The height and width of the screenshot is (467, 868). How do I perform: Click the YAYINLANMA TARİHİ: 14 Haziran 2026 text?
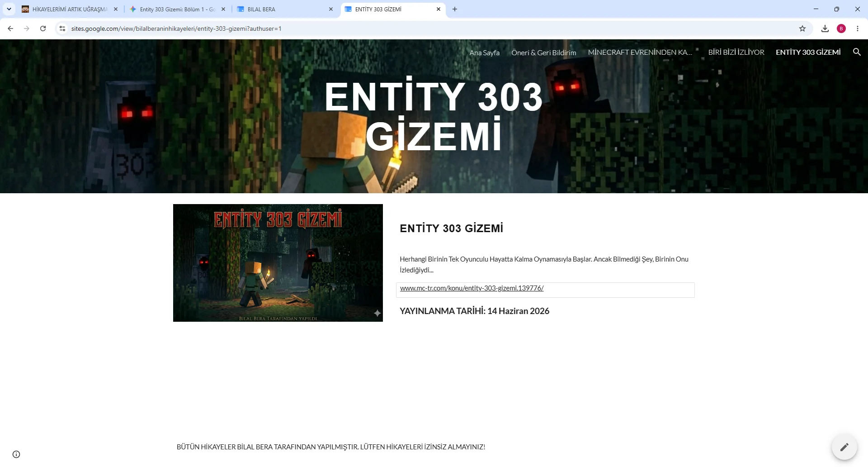[474, 311]
